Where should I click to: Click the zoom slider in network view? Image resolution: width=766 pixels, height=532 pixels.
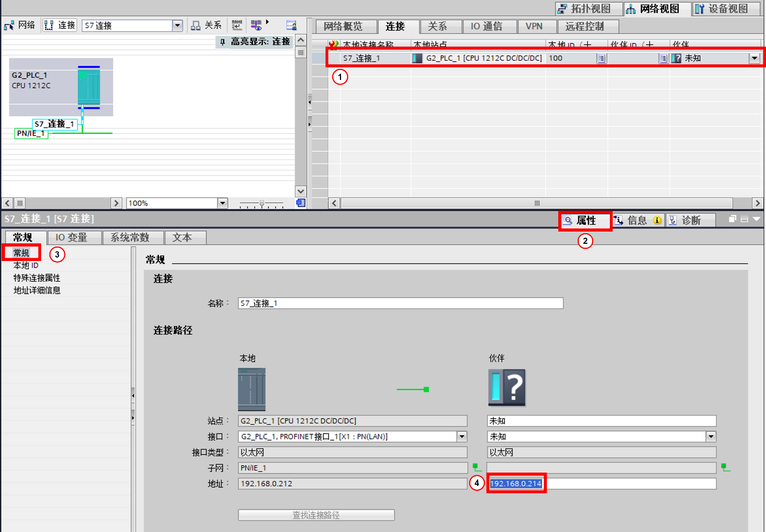coord(262,203)
